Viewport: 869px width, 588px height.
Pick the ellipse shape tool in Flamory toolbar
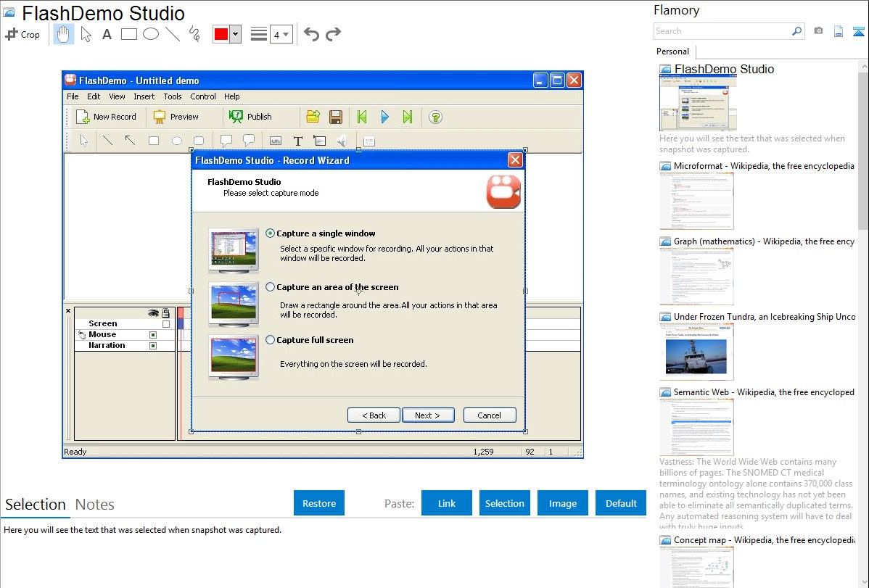tap(151, 34)
